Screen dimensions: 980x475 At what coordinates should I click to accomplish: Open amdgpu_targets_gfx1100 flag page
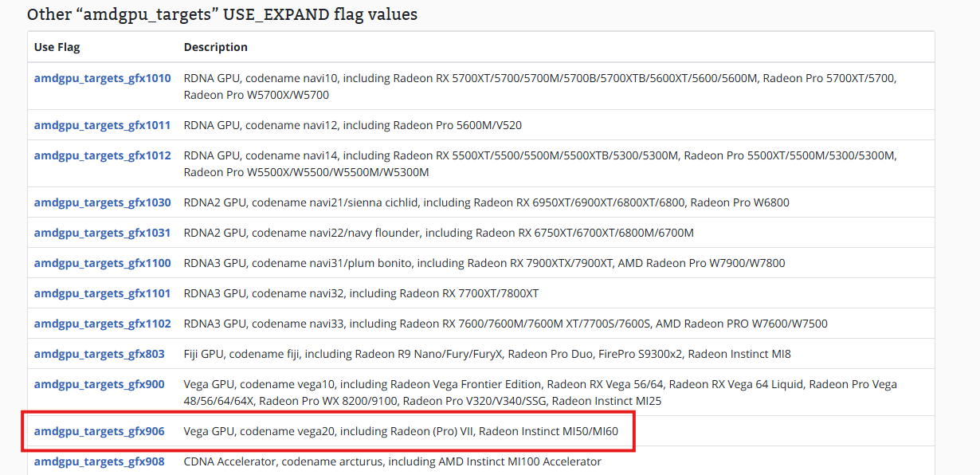tap(102, 263)
